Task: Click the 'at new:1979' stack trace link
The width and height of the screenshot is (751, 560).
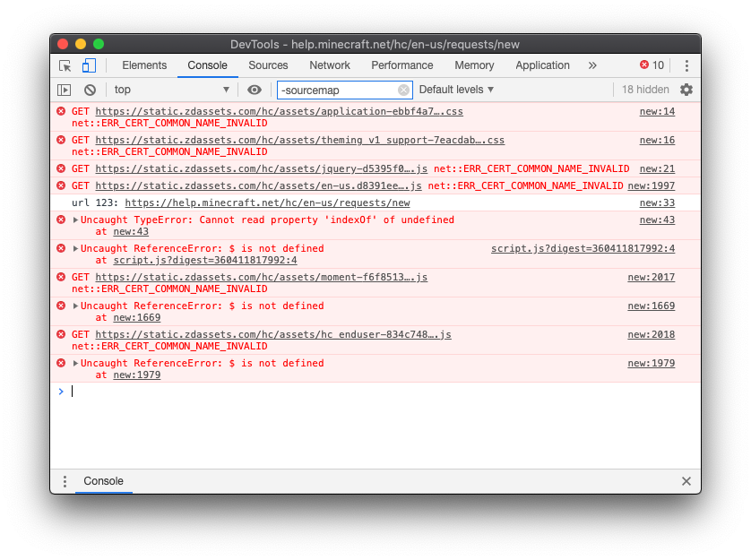Action: (x=136, y=375)
